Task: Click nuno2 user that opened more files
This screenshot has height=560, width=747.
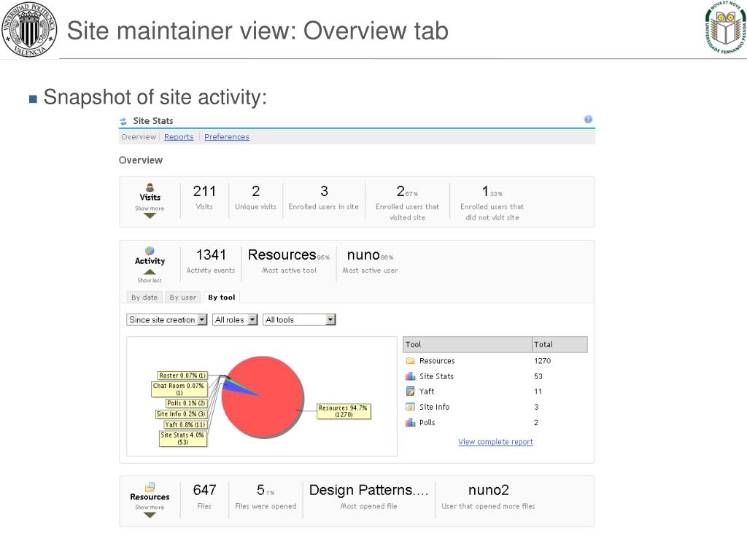Action: tap(488, 490)
